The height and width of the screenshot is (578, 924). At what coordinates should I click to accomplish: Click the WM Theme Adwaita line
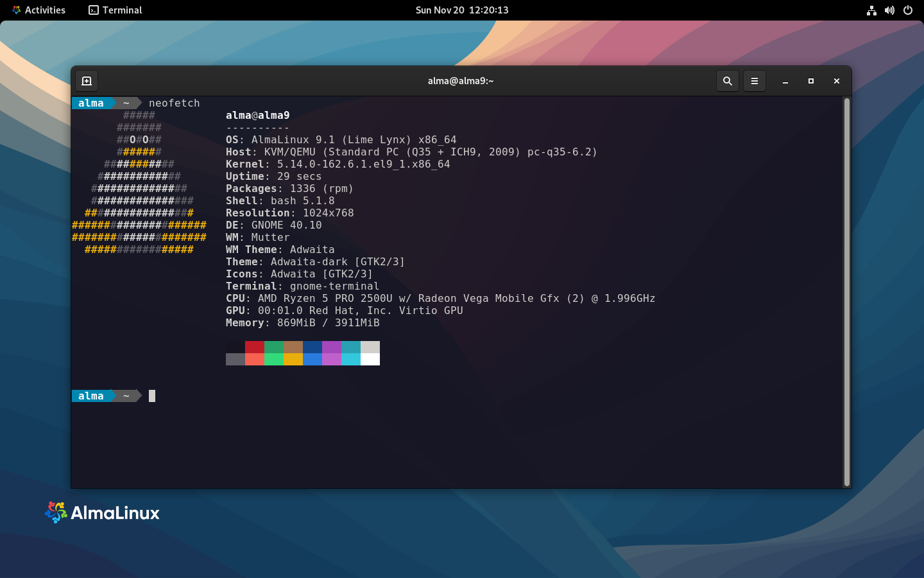coord(280,250)
